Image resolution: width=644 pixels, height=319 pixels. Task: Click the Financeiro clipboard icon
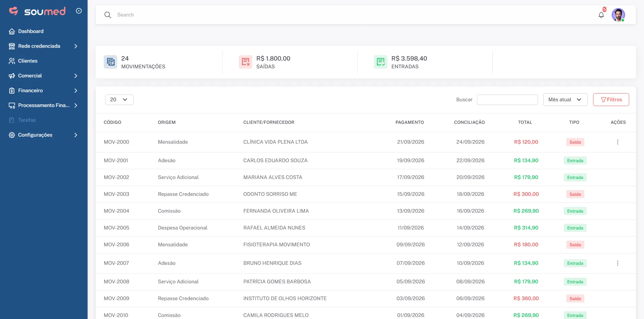click(12, 91)
